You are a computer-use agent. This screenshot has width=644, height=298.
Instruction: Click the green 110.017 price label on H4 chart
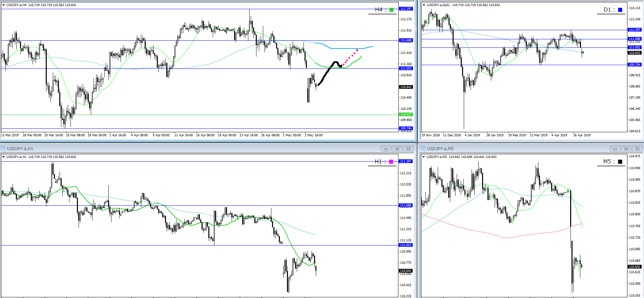[406, 115]
